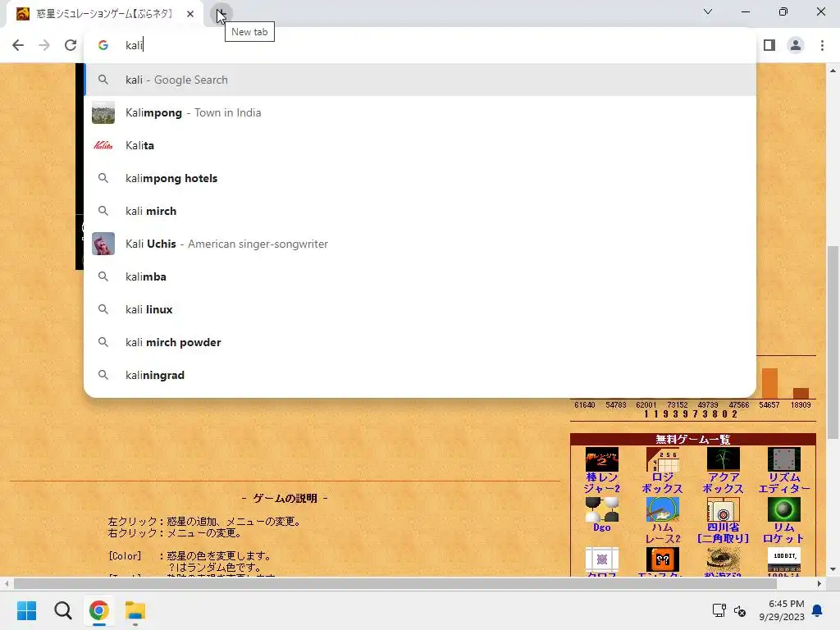This screenshot has width=840, height=630.
Task: Click the scroll right arrow button
Action: (x=819, y=583)
